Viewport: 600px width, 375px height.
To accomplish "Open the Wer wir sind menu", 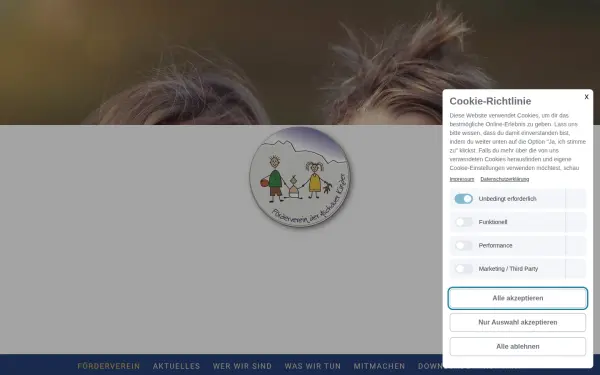I will pos(242,366).
